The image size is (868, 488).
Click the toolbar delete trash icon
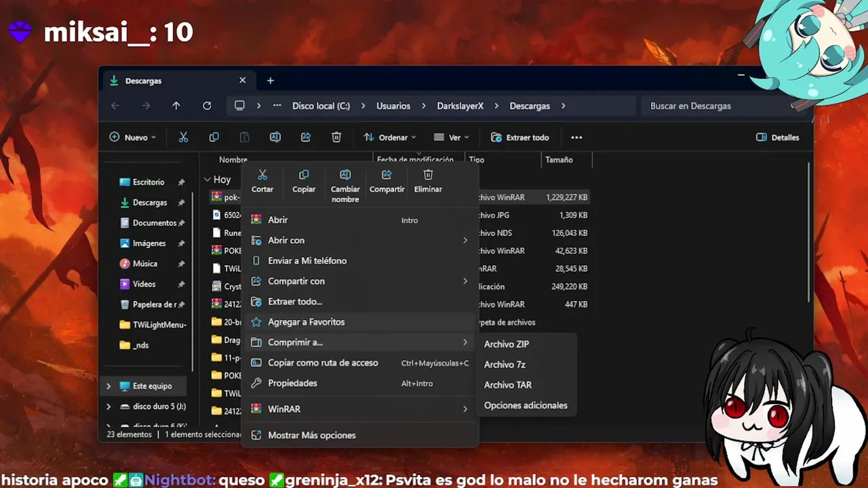336,137
